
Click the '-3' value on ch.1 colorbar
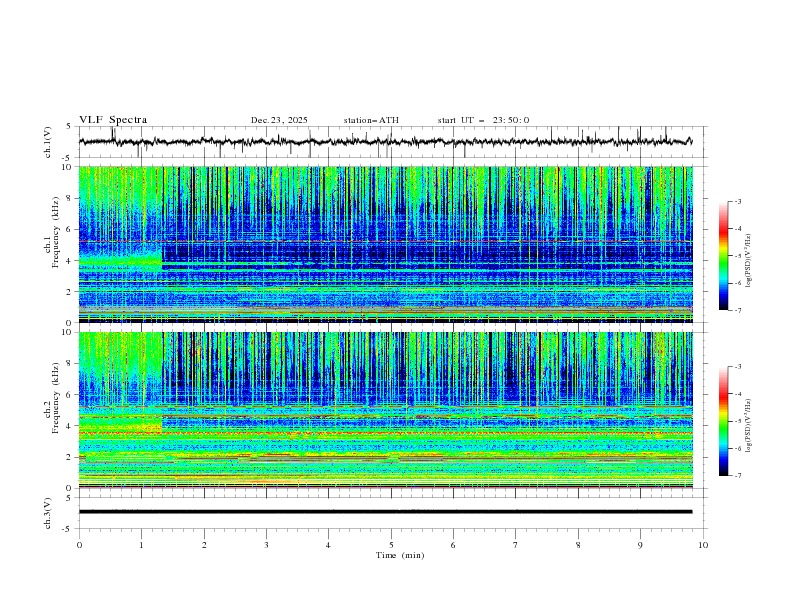[x=738, y=201]
